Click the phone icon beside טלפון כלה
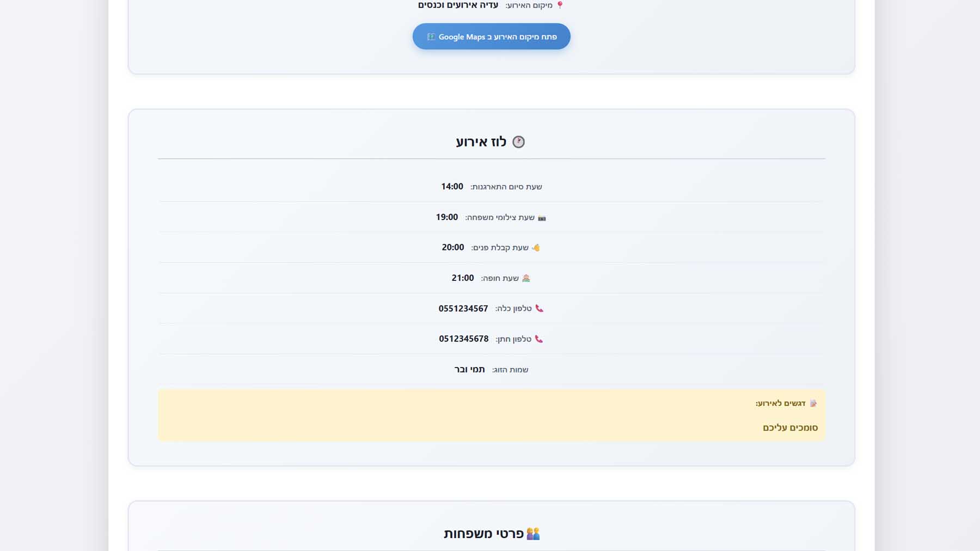Viewport: 980px width, 551px height. [539, 309]
